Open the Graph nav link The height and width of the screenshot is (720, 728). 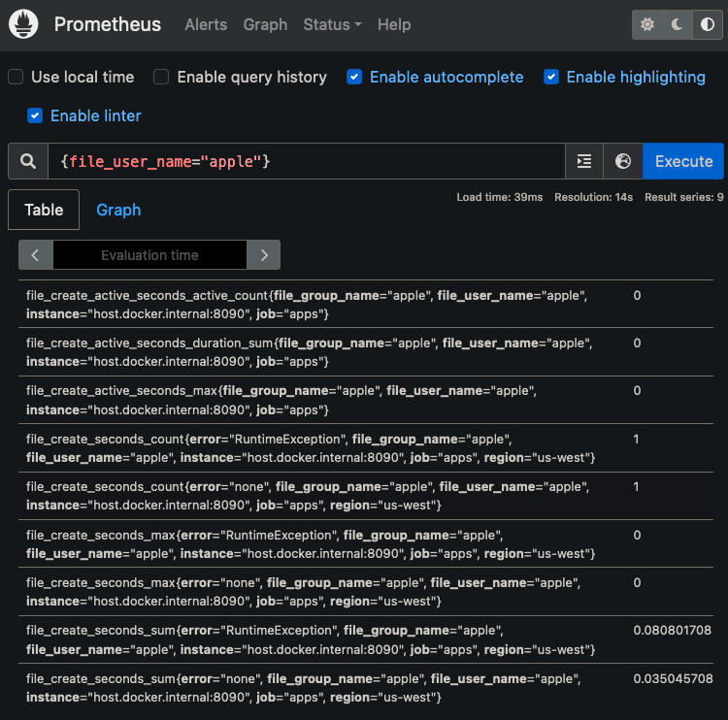(x=265, y=24)
